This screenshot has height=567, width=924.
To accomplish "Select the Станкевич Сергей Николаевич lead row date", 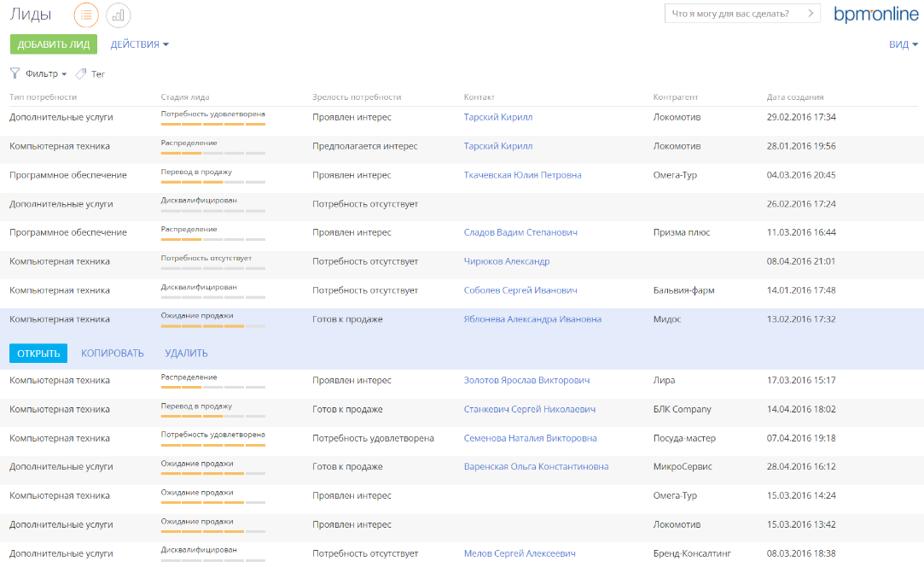I will (800, 409).
